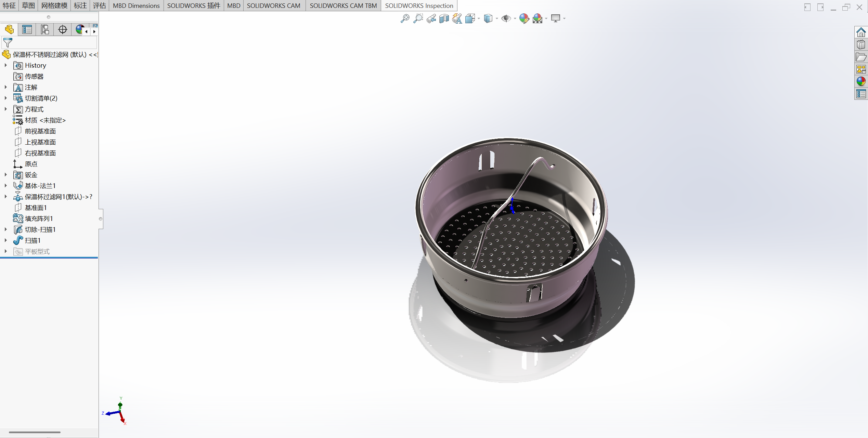Select 前视基准面 plane item
This screenshot has width=868, height=438.
coord(40,131)
